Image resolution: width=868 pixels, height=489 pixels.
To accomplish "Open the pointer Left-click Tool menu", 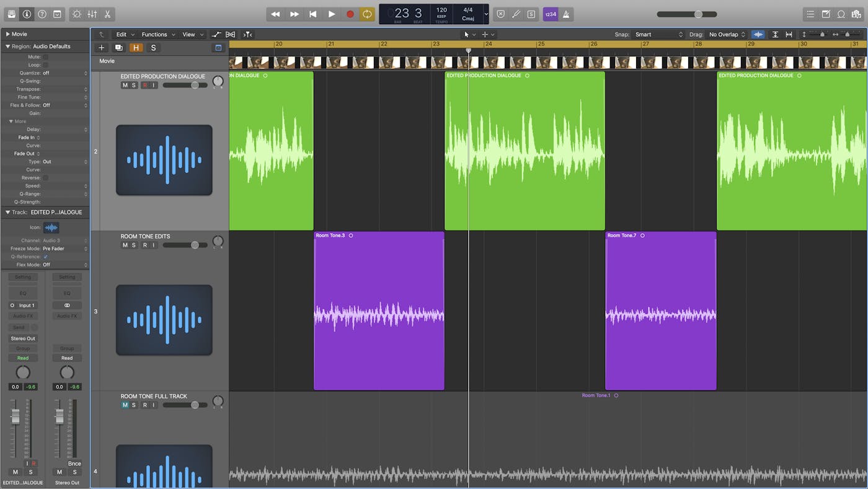I will (x=469, y=34).
